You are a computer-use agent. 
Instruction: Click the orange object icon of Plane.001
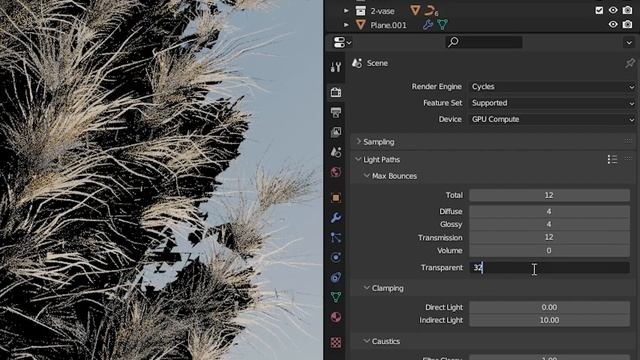tap(360, 25)
